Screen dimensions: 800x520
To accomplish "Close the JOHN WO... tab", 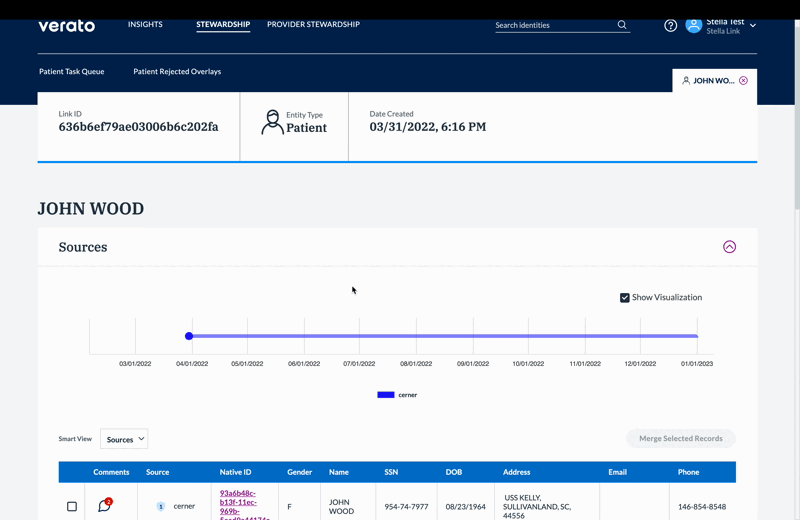I will click(743, 81).
